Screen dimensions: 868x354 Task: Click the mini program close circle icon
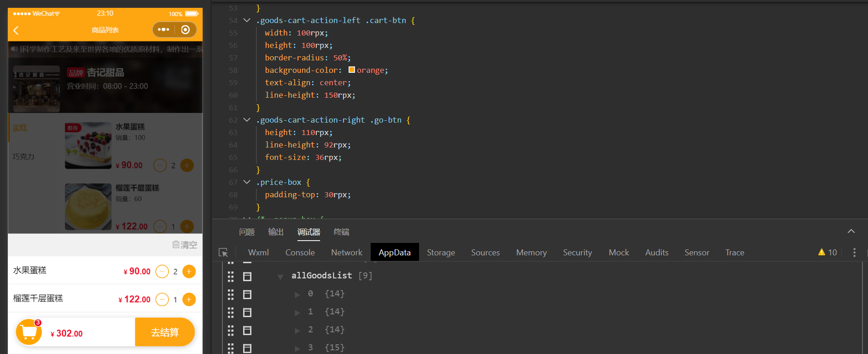[186, 29]
